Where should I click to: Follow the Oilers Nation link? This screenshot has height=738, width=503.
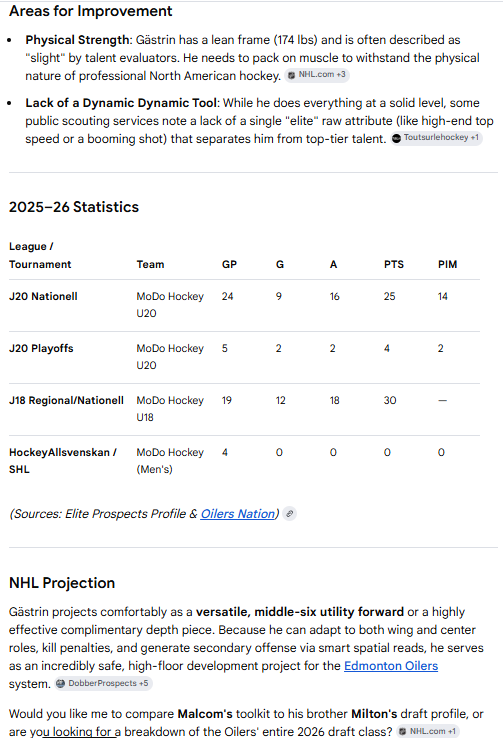[238, 514]
